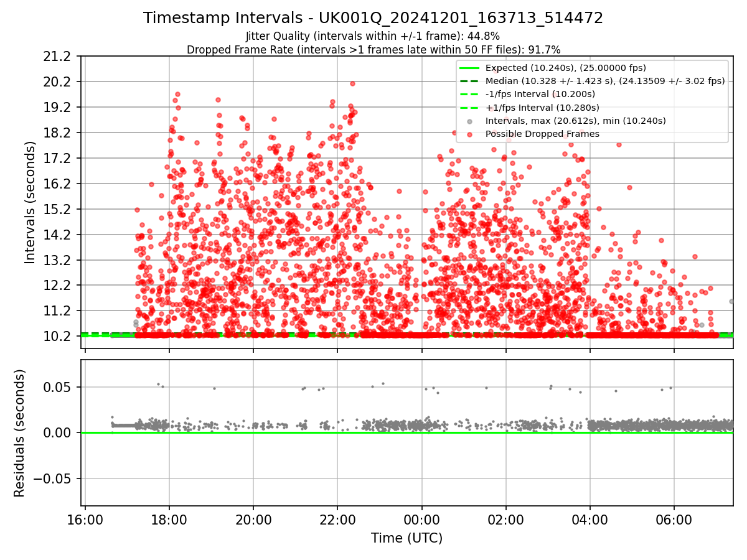Click legend entry Intervals, max (20.612s)
Image resolution: width=747 pixels, height=560 pixels.
[x=576, y=121]
